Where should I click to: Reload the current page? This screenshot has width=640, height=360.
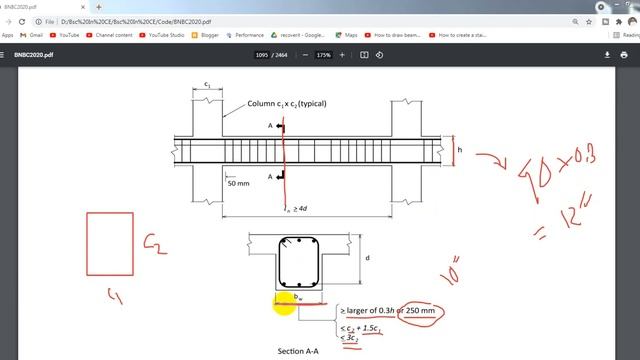coord(22,22)
